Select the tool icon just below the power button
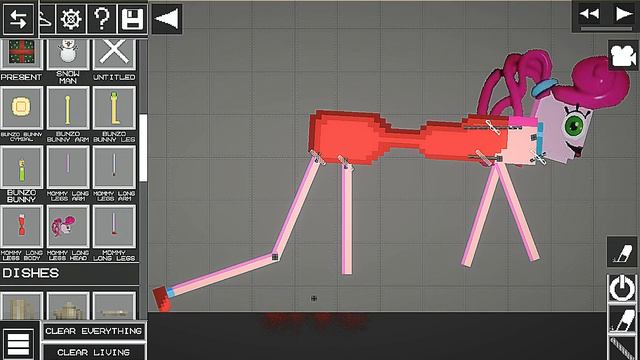The height and width of the screenshot is (360, 640). (x=622, y=320)
